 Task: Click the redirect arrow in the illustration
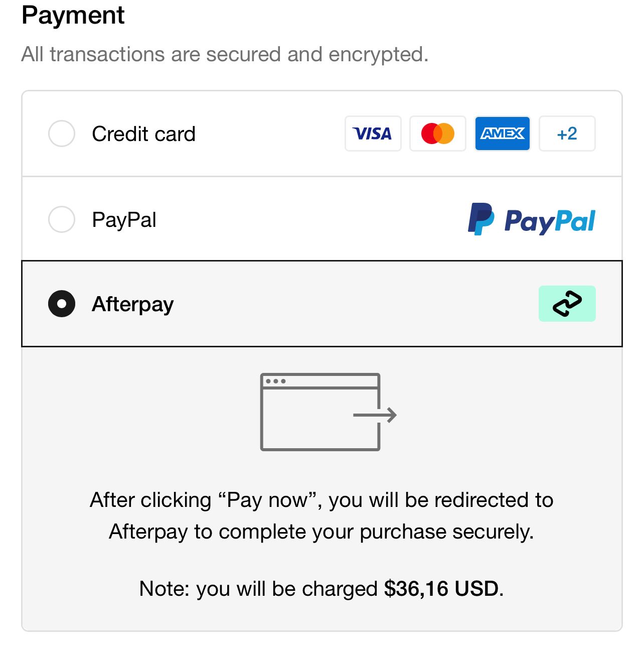click(x=375, y=415)
